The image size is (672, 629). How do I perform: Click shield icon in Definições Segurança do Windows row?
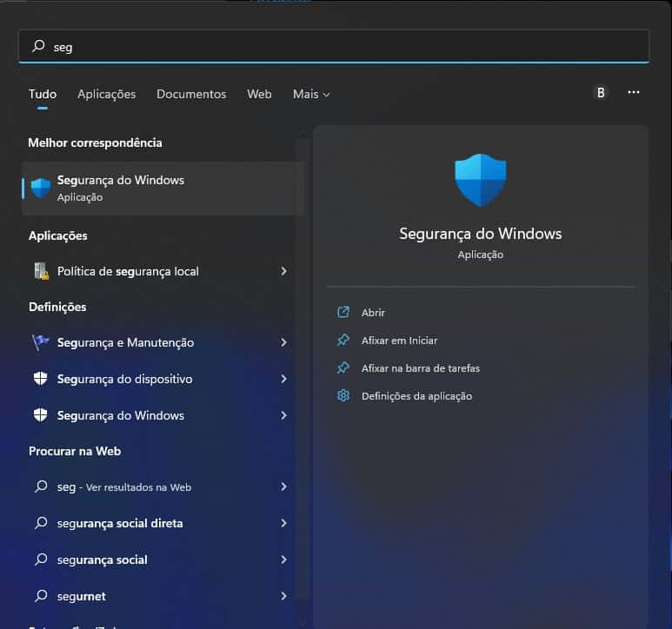(41, 415)
